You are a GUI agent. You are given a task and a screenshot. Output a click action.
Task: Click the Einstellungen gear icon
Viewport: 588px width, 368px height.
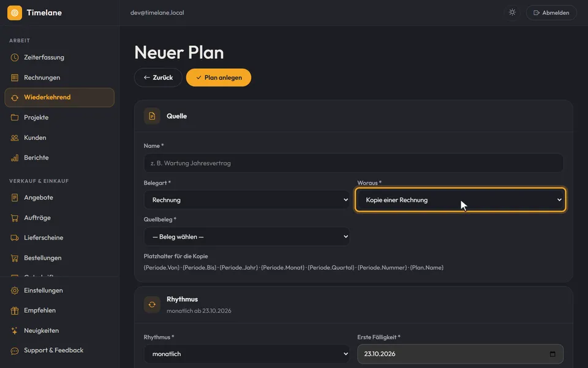coord(15,291)
